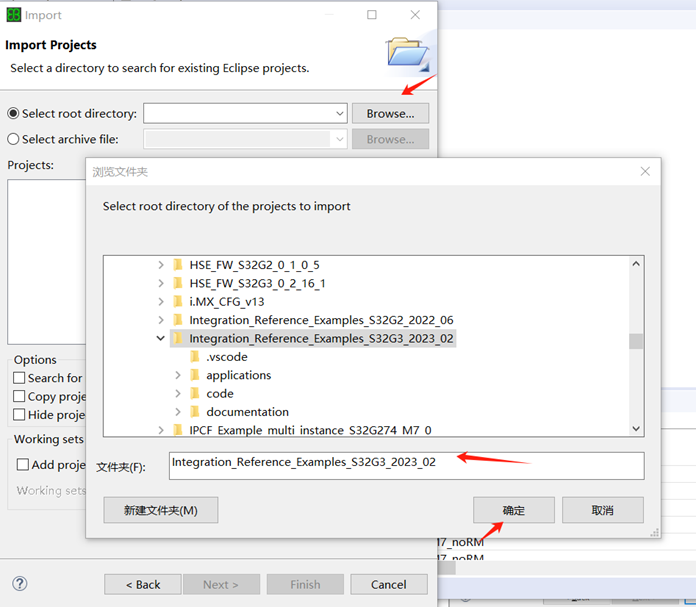The width and height of the screenshot is (696, 607).
Task: Maximize the Import window
Action: point(372,15)
